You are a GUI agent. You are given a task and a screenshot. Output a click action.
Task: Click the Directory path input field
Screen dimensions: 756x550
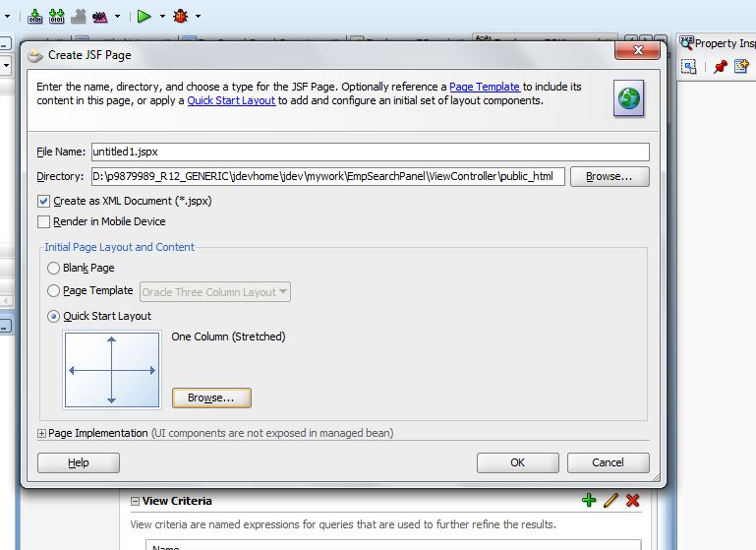point(327,176)
